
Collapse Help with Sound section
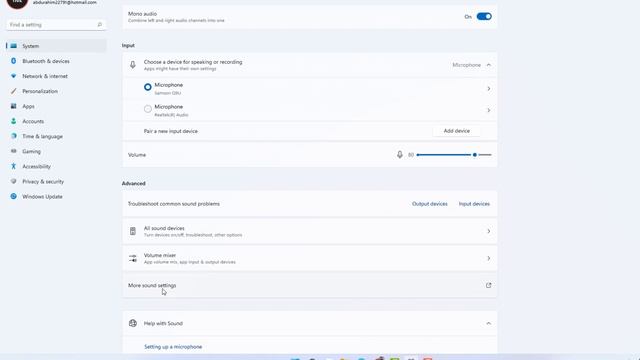(489, 323)
